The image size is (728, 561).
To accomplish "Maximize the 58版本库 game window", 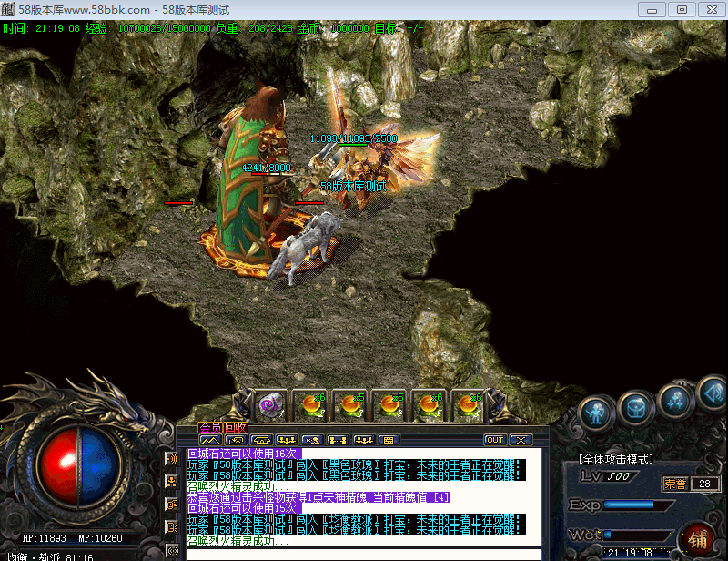I will tap(682, 10).
